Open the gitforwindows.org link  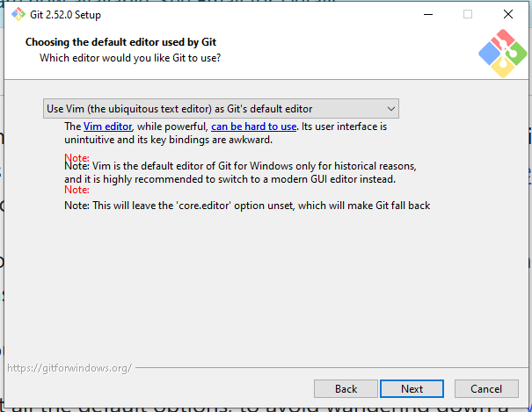pyautogui.click(x=69, y=367)
